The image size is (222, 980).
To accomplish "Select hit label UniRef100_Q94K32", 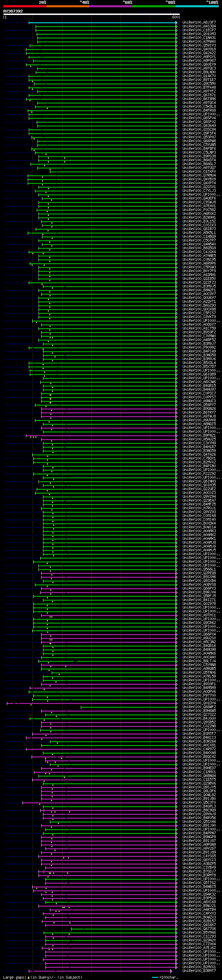I will coord(199,894).
